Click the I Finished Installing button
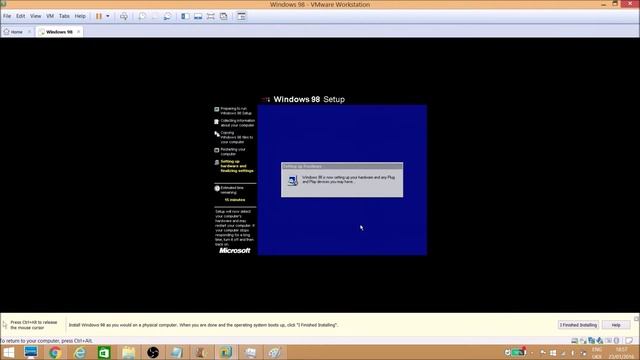 click(x=578, y=325)
